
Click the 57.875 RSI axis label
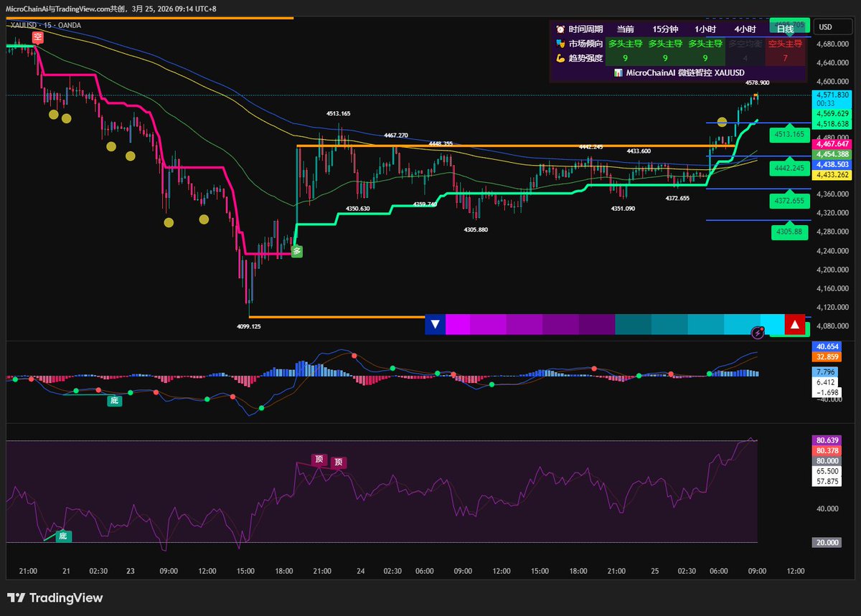(828, 481)
